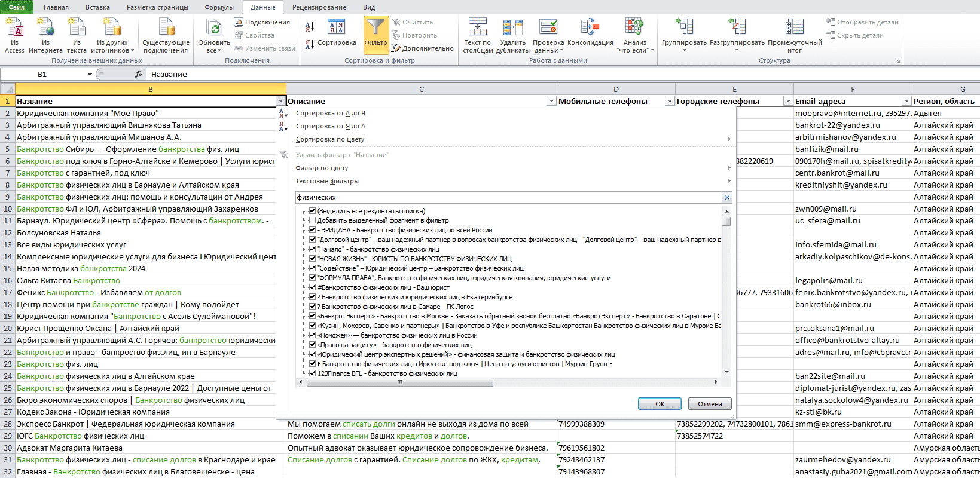Viewport: 980px width, 478px height.
Task: Open the Email-адреса column filter dropdown
Action: [x=906, y=101]
